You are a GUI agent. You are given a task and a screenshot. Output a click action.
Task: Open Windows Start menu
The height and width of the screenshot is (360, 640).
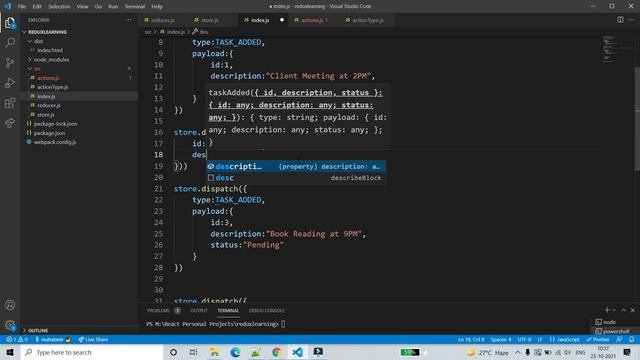click(10, 352)
